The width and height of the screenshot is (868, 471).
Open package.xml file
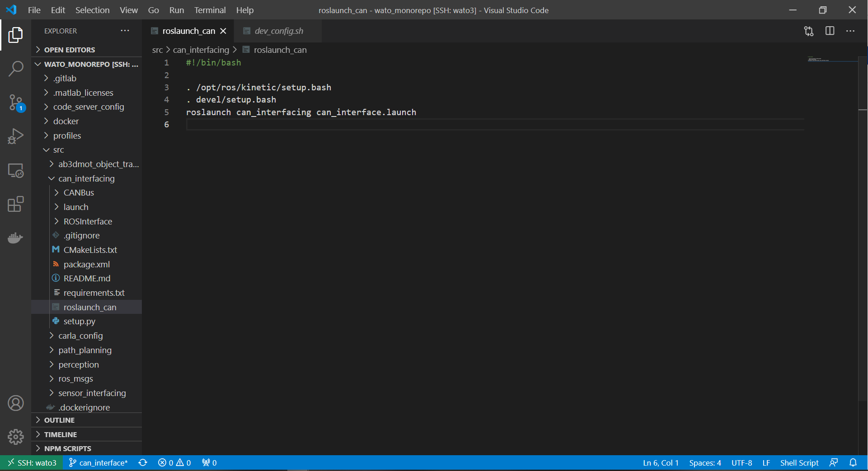coord(86,264)
